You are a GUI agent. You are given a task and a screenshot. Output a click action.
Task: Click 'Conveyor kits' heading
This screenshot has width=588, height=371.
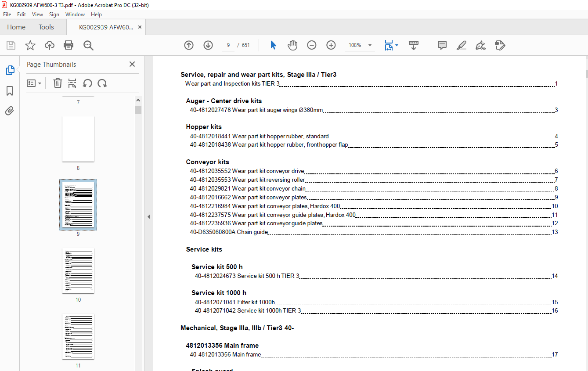pos(207,162)
